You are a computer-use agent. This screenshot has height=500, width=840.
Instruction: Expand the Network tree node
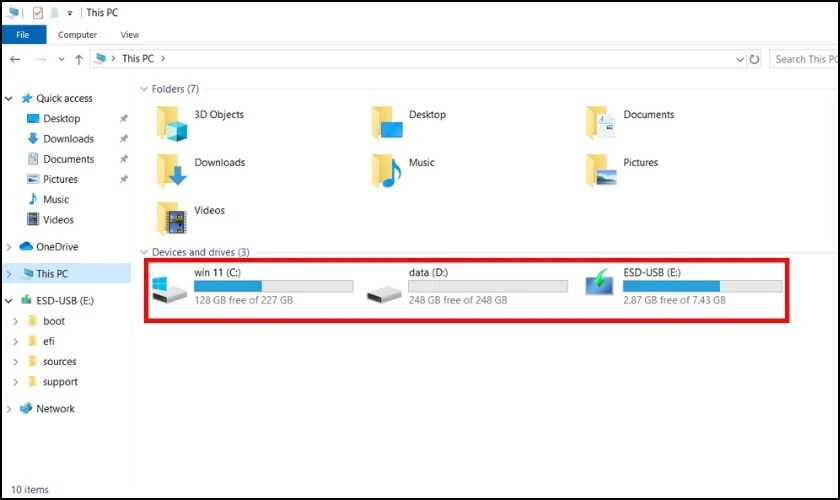pos(9,408)
